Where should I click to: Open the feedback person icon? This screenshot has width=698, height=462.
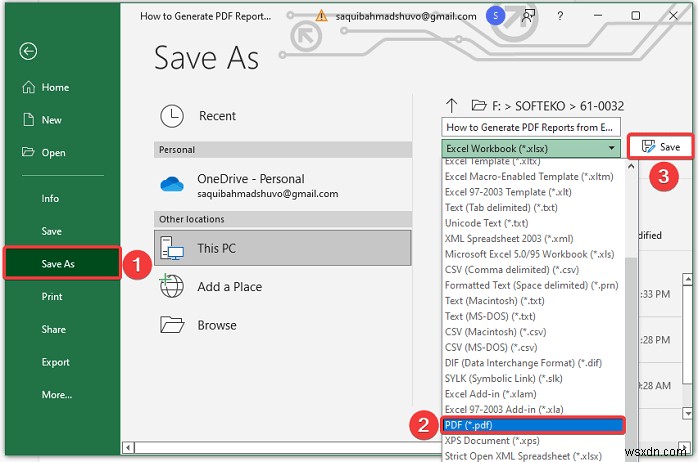(528, 16)
